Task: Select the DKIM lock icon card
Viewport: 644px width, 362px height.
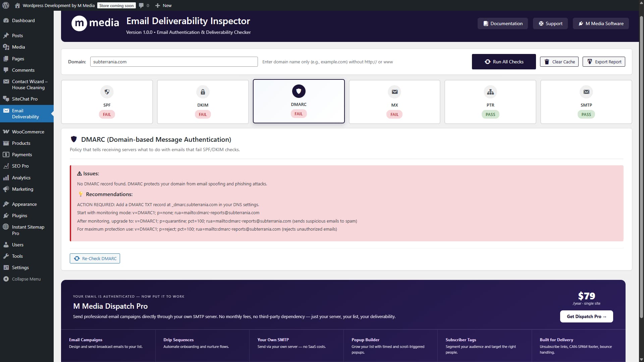Action: (203, 102)
